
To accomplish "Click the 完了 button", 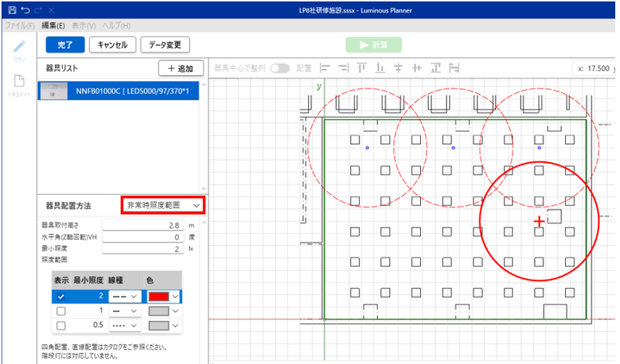I will tap(65, 45).
